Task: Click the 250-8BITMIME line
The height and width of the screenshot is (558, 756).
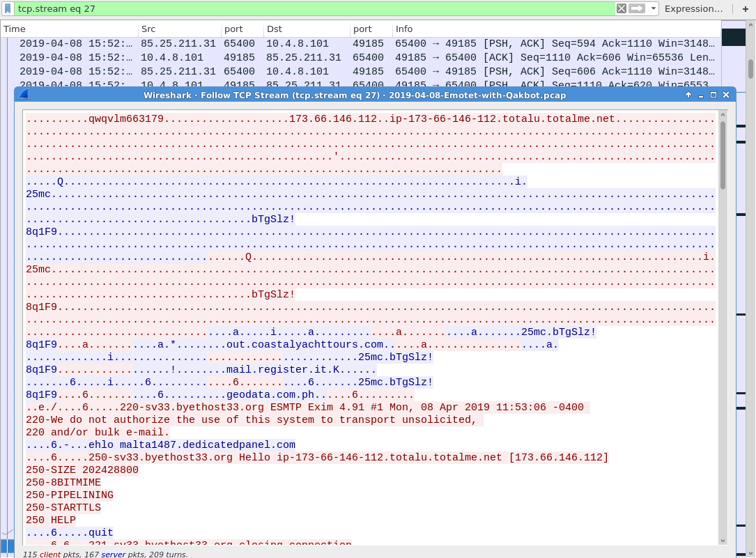Action: click(x=63, y=482)
